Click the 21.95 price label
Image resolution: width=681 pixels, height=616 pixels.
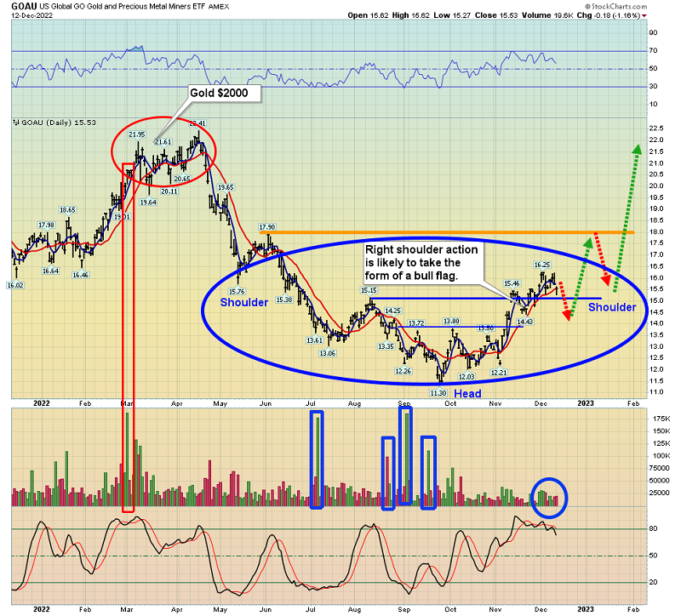pyautogui.click(x=137, y=134)
